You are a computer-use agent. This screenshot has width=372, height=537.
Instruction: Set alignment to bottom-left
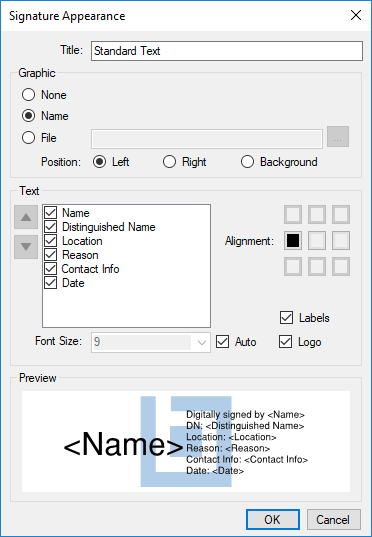click(293, 266)
